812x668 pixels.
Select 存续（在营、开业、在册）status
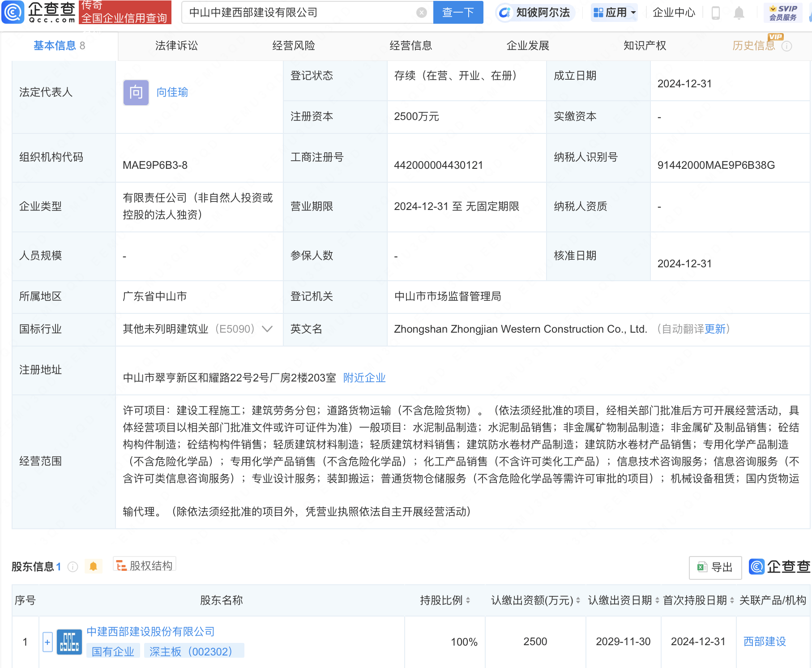455,76
